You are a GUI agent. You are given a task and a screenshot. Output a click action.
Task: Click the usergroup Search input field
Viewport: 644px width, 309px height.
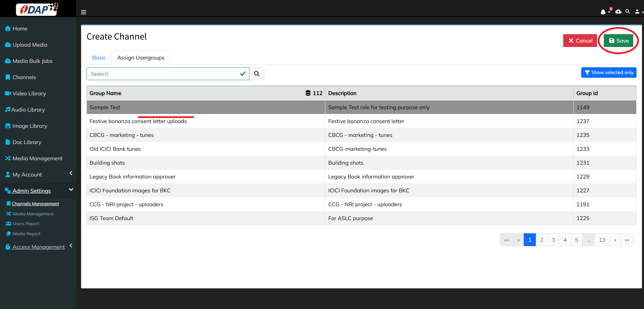point(164,74)
